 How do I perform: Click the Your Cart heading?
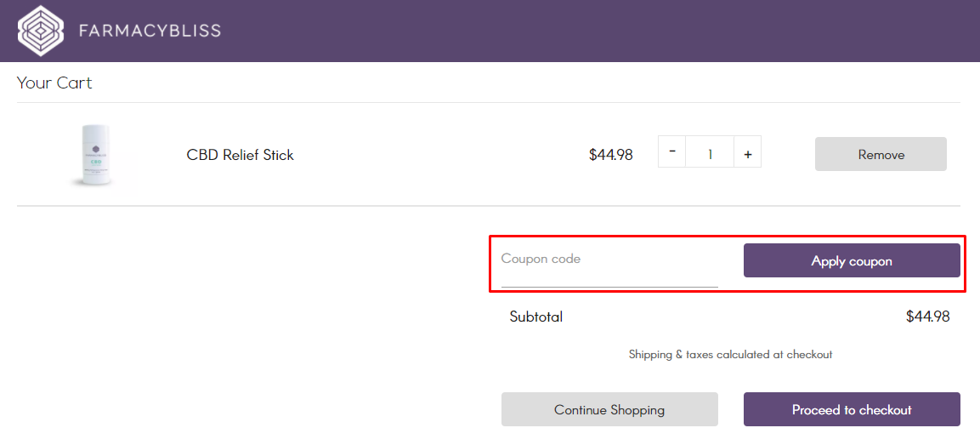54,83
